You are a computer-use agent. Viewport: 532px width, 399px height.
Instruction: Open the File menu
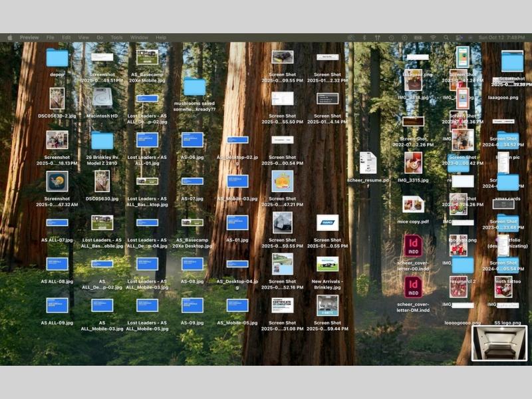coord(50,38)
